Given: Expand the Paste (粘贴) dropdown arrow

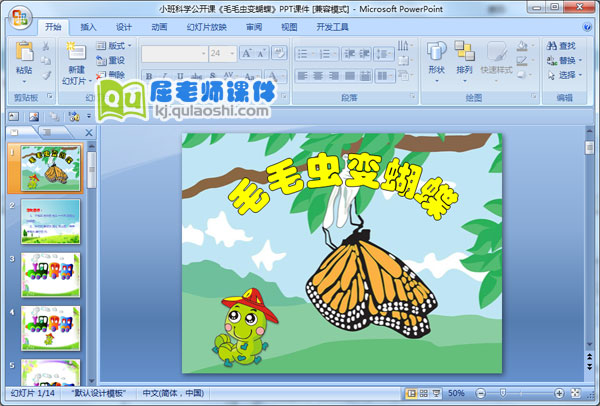Looking at the screenshot, I should tap(24, 82).
